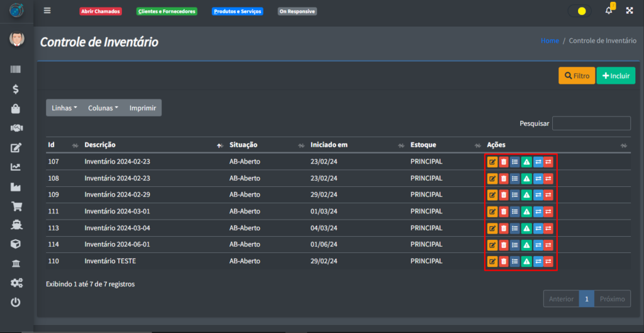Delete inventory with Id 108
644x333 pixels.
click(504, 178)
